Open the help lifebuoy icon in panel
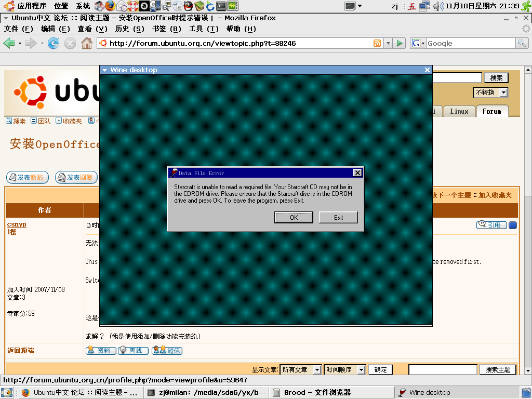The image size is (532, 399). click(132, 6)
